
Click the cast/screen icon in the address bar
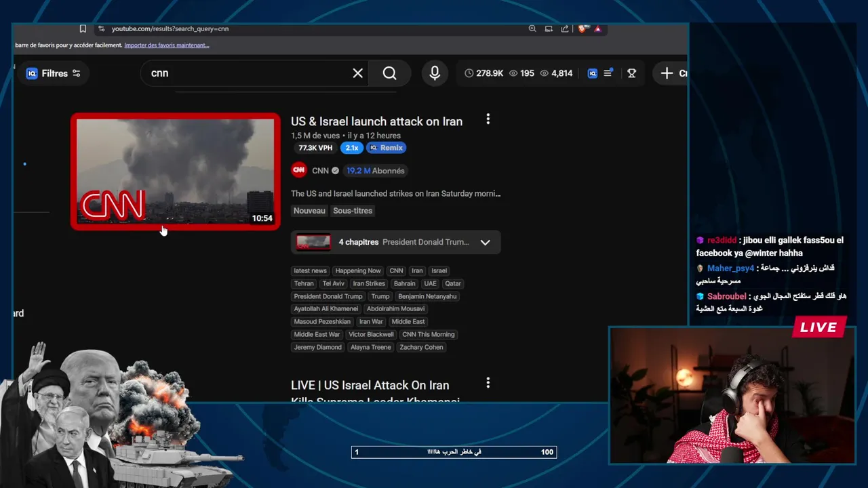point(549,28)
